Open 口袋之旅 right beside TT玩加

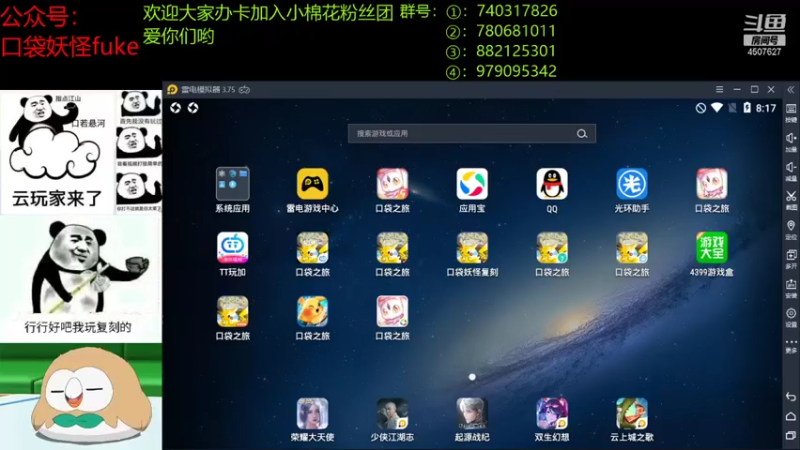click(312, 248)
